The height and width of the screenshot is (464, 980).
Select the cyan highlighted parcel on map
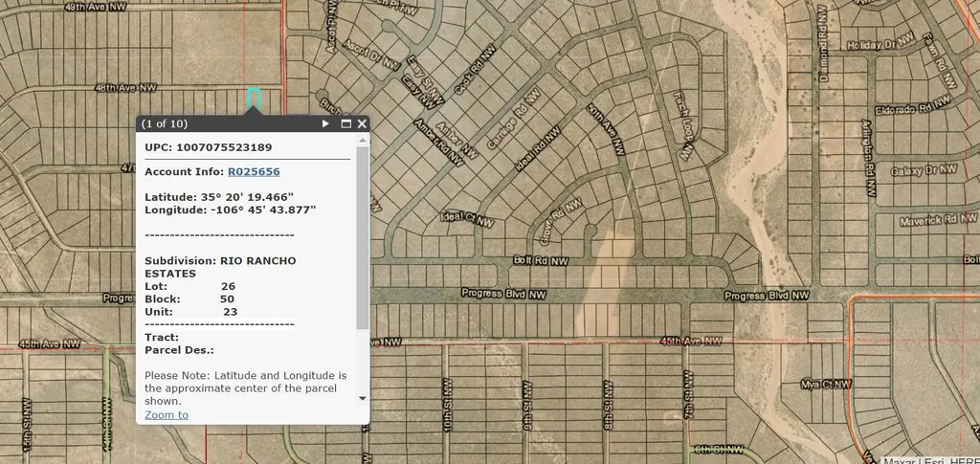point(254,99)
